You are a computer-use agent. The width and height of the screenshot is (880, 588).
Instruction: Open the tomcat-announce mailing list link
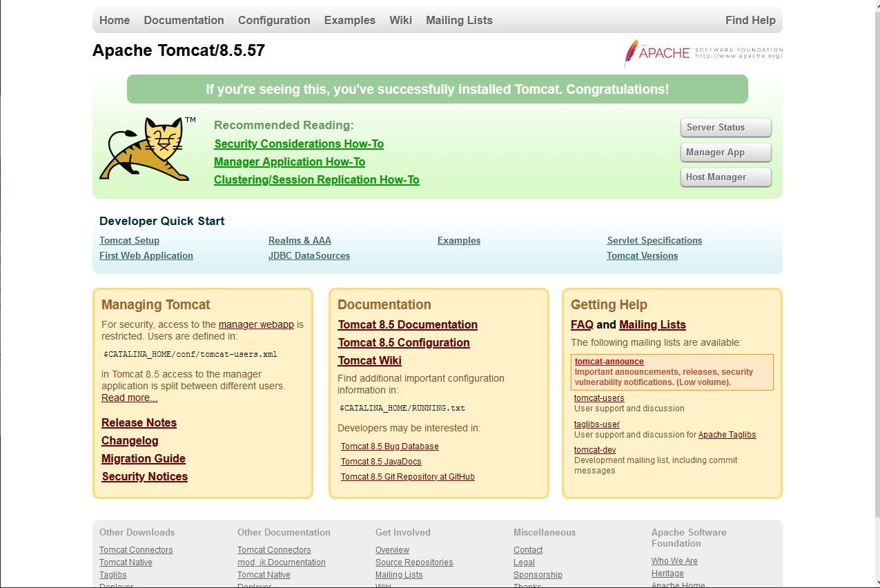609,362
